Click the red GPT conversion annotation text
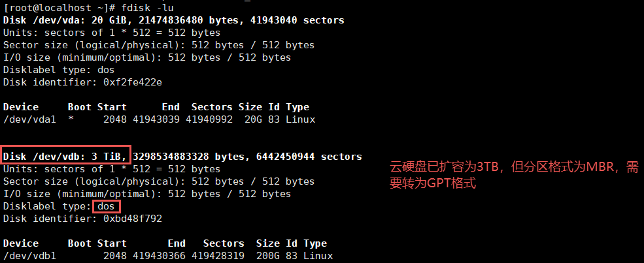The image size is (644, 263). point(514,175)
